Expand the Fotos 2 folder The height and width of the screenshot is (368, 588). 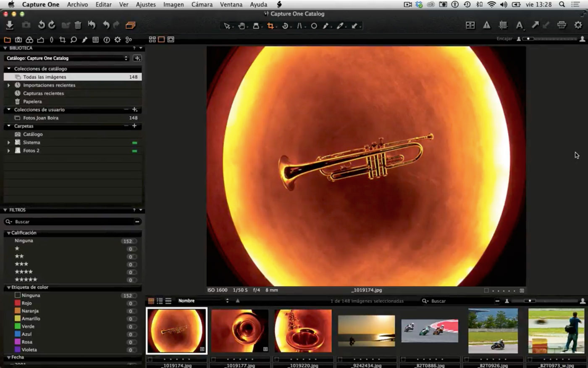click(x=9, y=151)
